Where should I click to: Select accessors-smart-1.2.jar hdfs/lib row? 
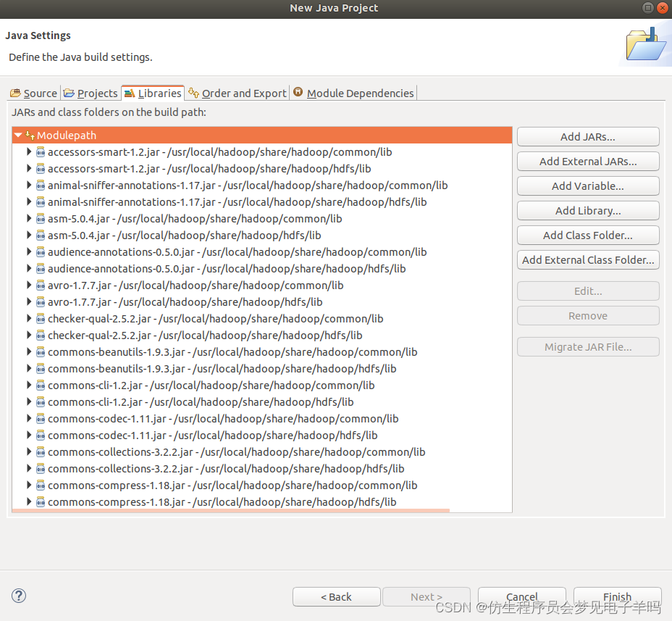click(262, 169)
